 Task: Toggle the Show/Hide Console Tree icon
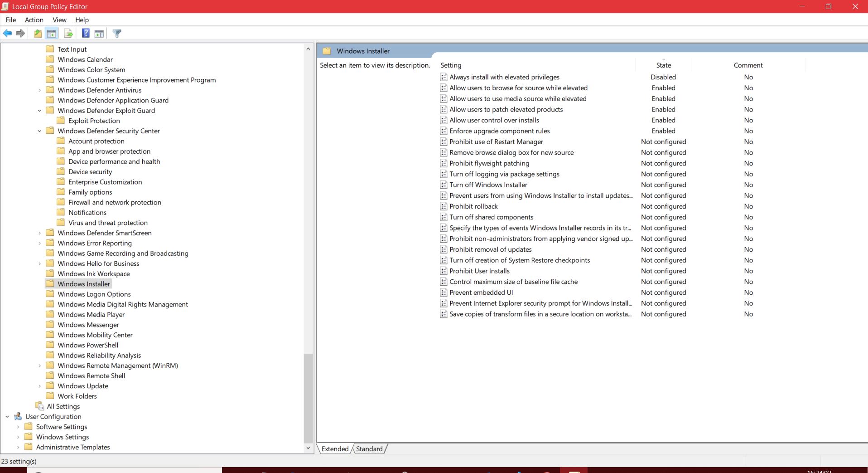coord(52,33)
